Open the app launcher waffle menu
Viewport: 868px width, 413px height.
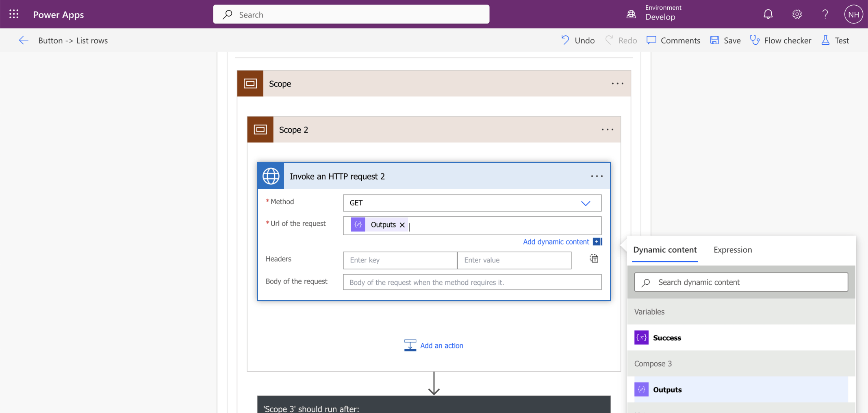point(14,14)
